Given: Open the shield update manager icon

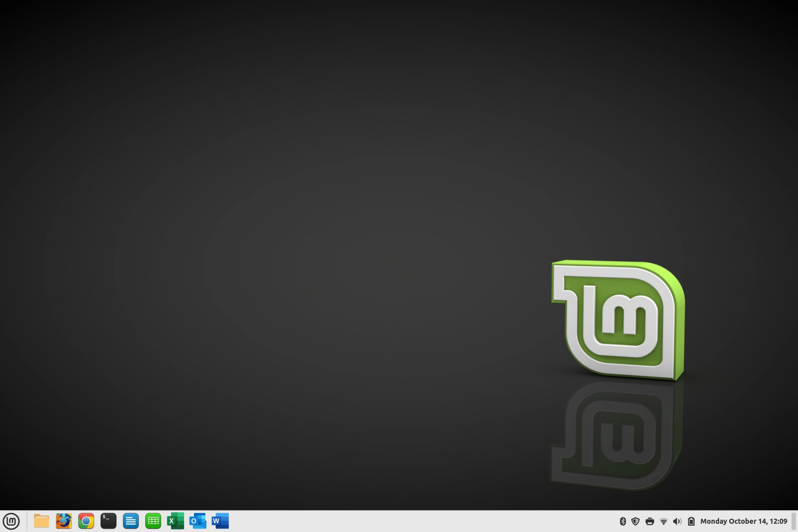Looking at the screenshot, I should 635,521.
